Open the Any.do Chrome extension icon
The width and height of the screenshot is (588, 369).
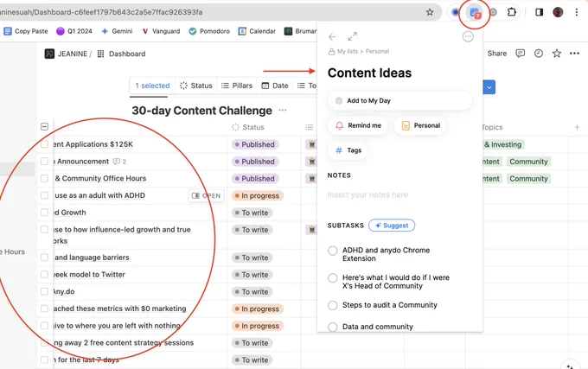[x=475, y=13]
